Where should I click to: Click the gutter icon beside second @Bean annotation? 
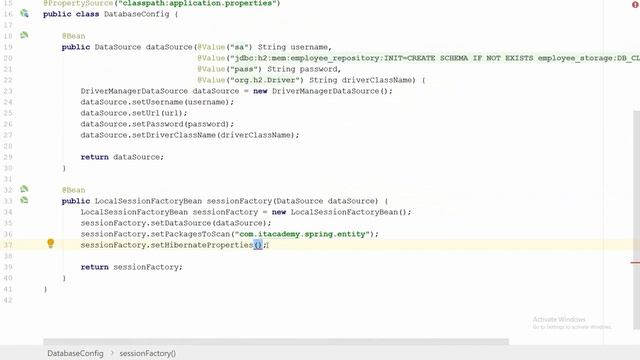[24, 189]
